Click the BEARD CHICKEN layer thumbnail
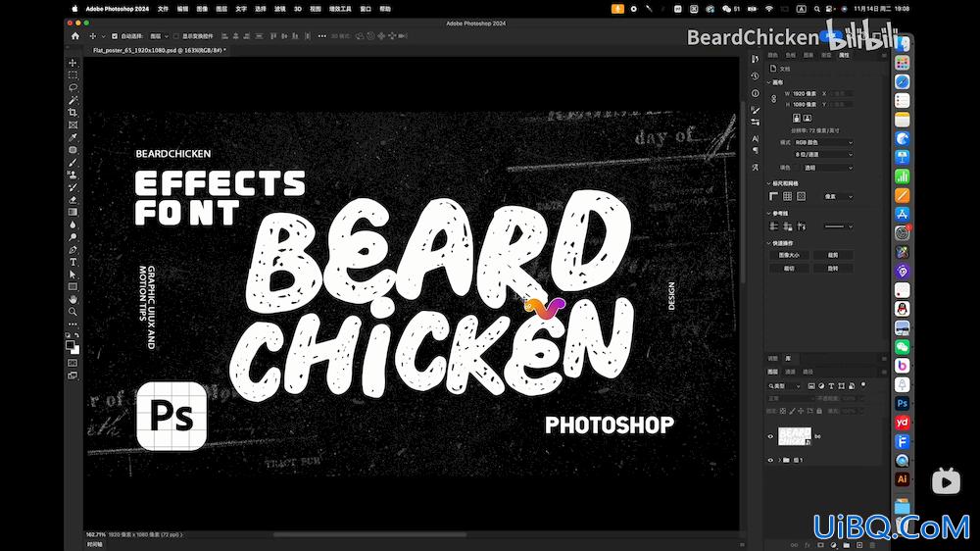Screen dimensions: 980x551 coord(795,436)
